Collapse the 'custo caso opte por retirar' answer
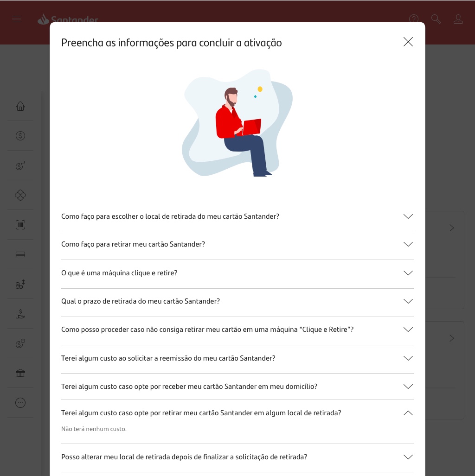Image resolution: width=475 pixels, height=476 pixels. (x=237, y=413)
